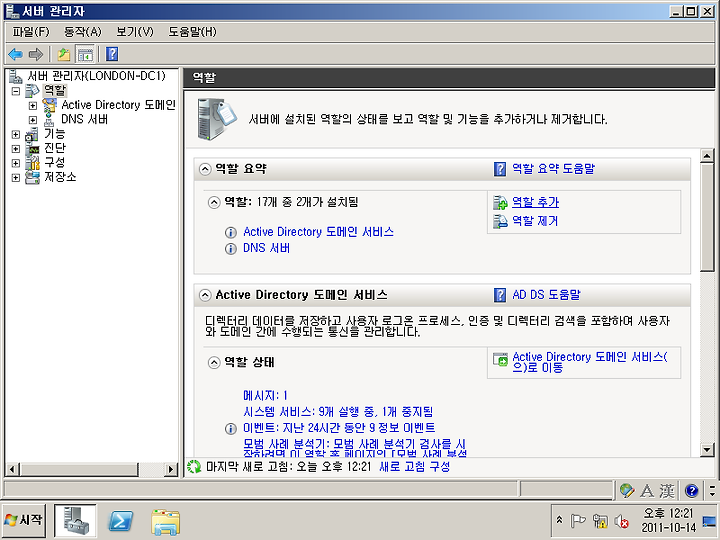The image size is (720, 540).
Task: Click the 새로 고침 구성 link
Action: click(x=415, y=467)
